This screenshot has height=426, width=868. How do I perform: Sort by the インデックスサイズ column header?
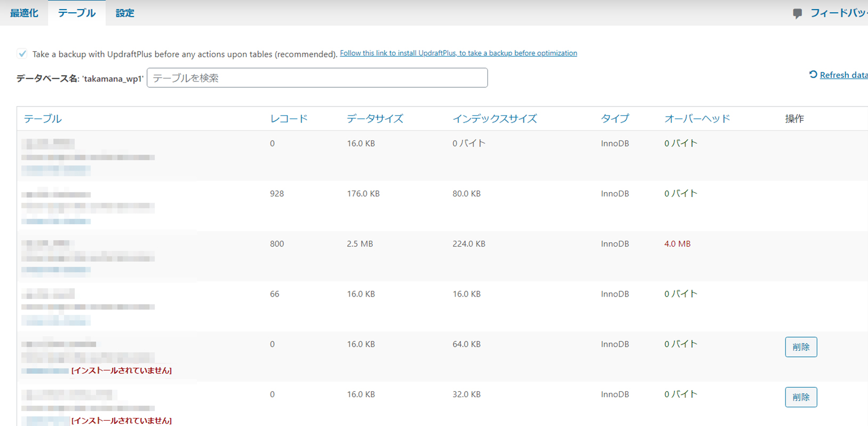point(494,119)
